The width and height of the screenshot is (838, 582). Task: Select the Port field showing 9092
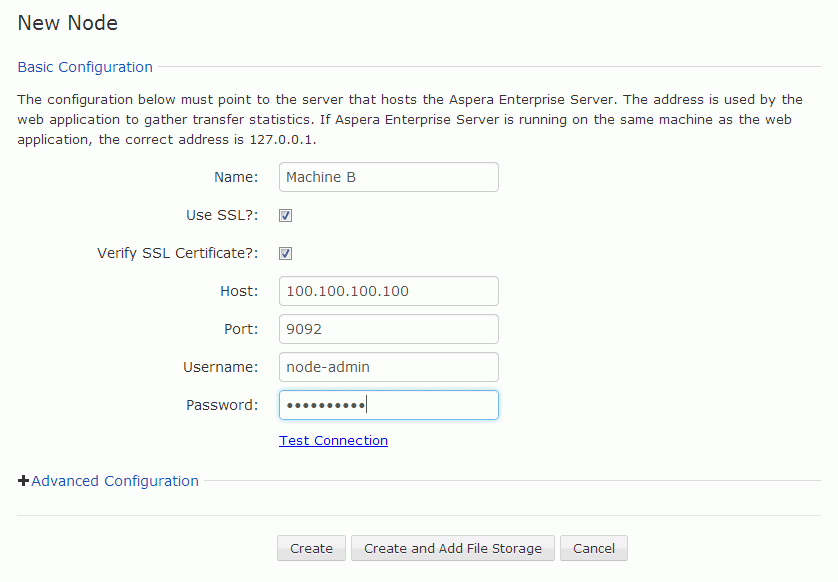coord(389,329)
